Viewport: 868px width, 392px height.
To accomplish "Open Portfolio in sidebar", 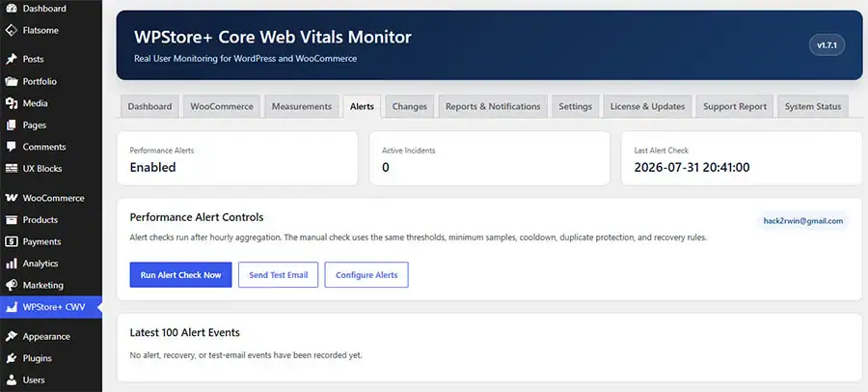I will tap(51, 81).
